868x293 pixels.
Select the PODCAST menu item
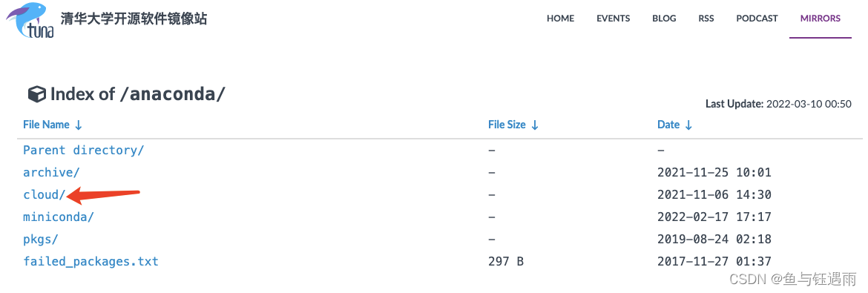coord(757,19)
